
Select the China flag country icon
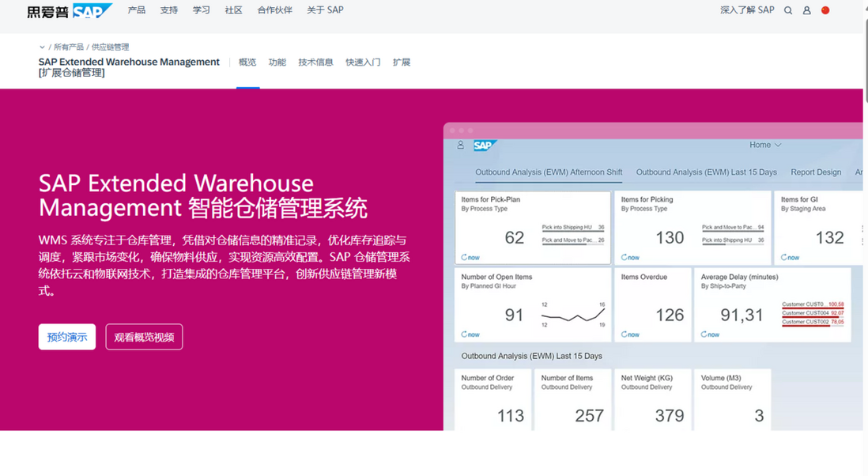tap(825, 10)
